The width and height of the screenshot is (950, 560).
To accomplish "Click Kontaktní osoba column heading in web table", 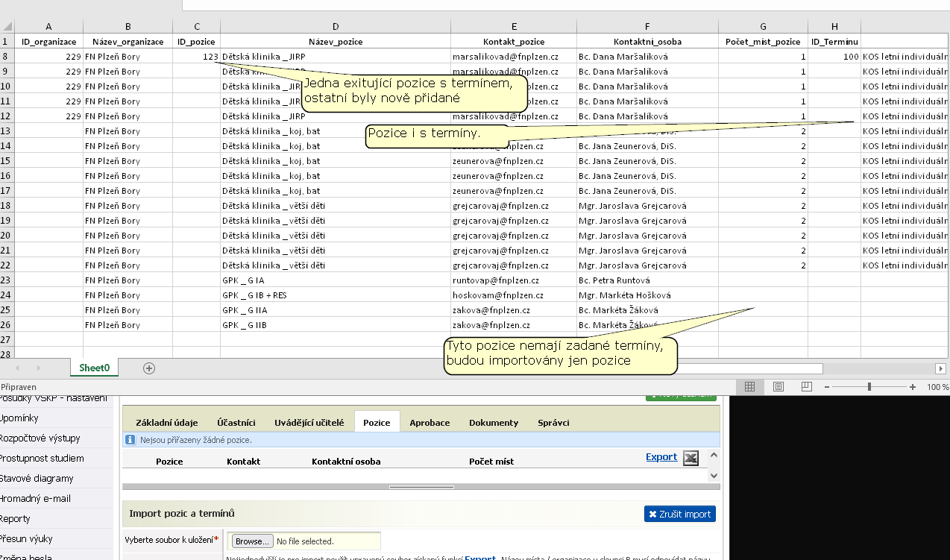I will (346, 461).
